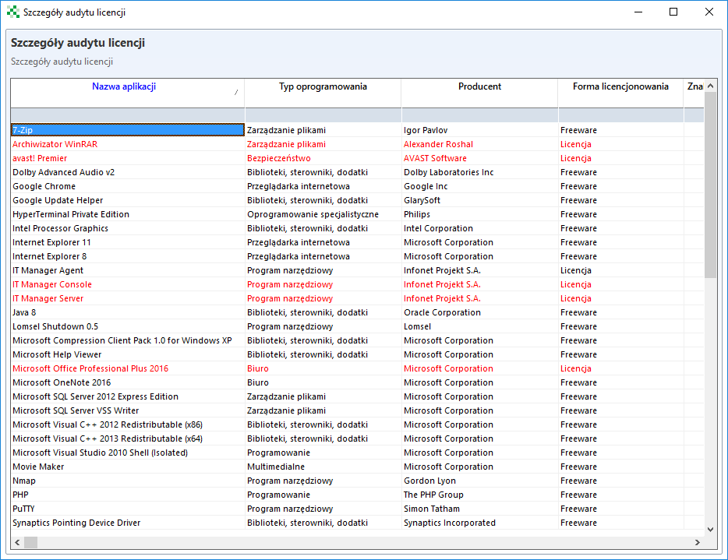728x560 pixels.
Task: Click Dolby Laboratories Inc producer cell
Action: (479, 172)
